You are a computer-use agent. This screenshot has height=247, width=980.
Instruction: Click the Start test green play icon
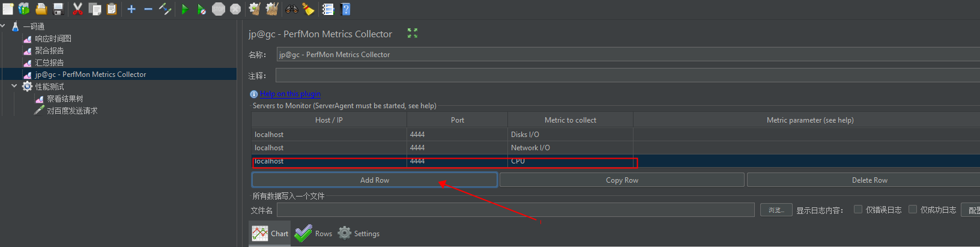pyautogui.click(x=185, y=9)
